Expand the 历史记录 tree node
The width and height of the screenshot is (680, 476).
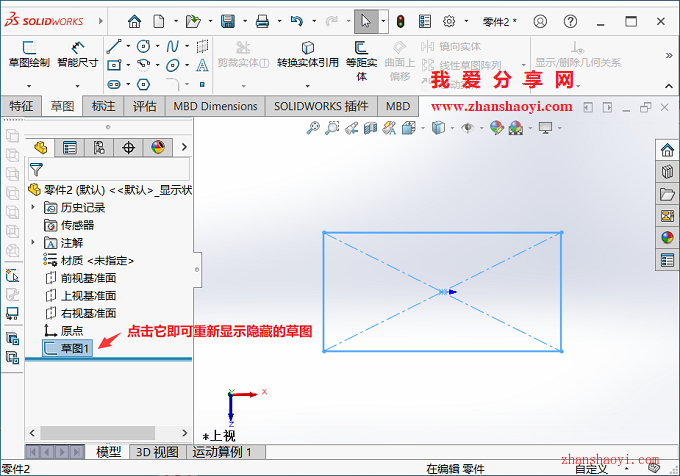tap(33, 207)
